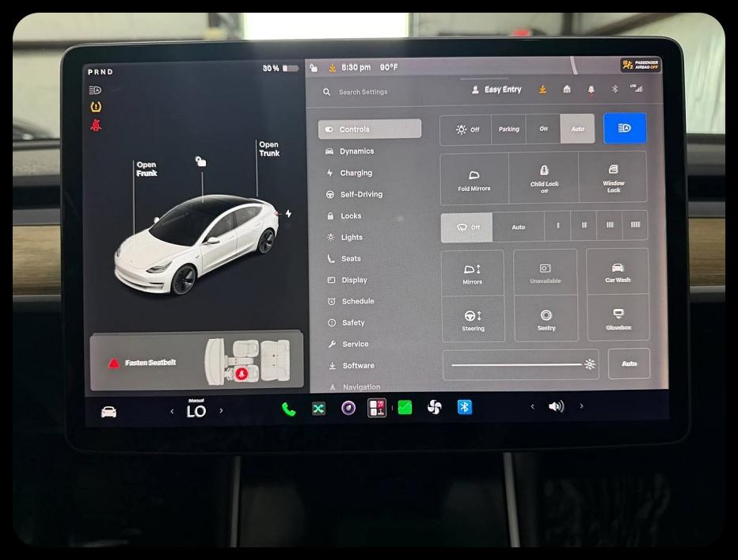Open the fan climate icon in dock
738x560 pixels.
pos(435,407)
